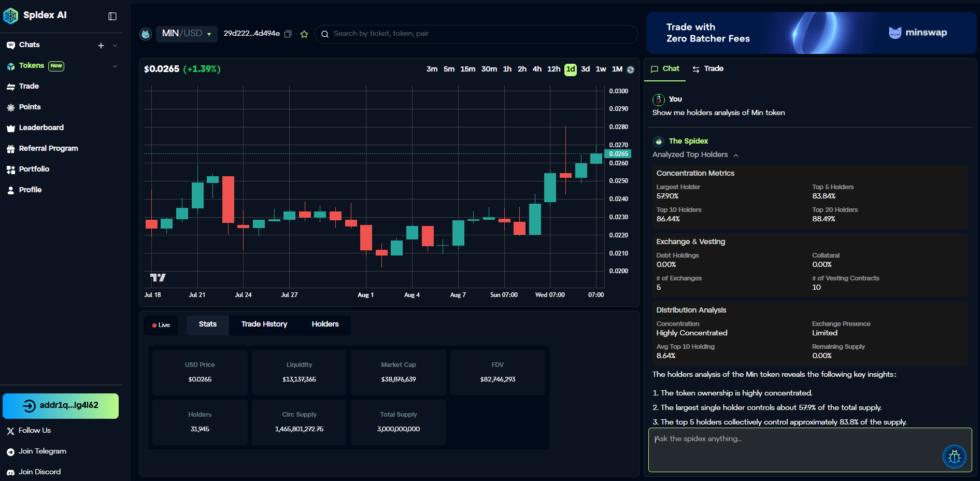Switch to the Trade tab
This screenshot has height=481, width=980.
708,69
